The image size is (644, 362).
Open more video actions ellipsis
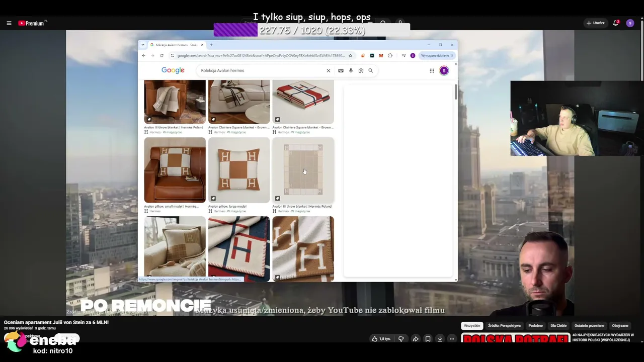click(452, 339)
